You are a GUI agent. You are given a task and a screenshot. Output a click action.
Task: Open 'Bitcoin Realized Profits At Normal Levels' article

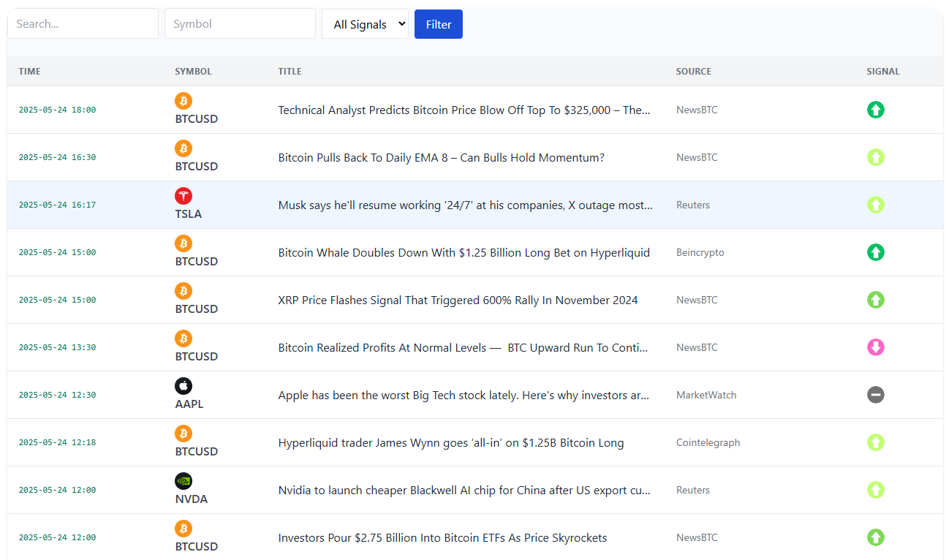pyautogui.click(x=463, y=347)
